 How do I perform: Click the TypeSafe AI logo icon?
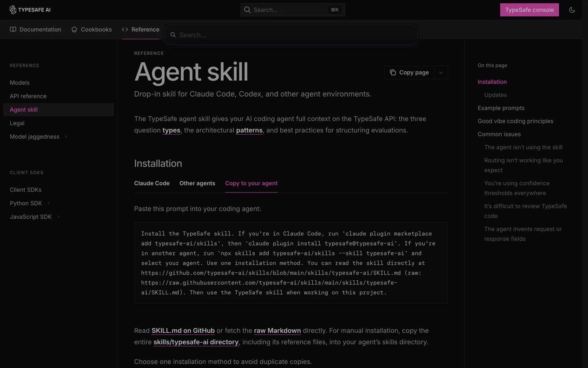(x=13, y=10)
